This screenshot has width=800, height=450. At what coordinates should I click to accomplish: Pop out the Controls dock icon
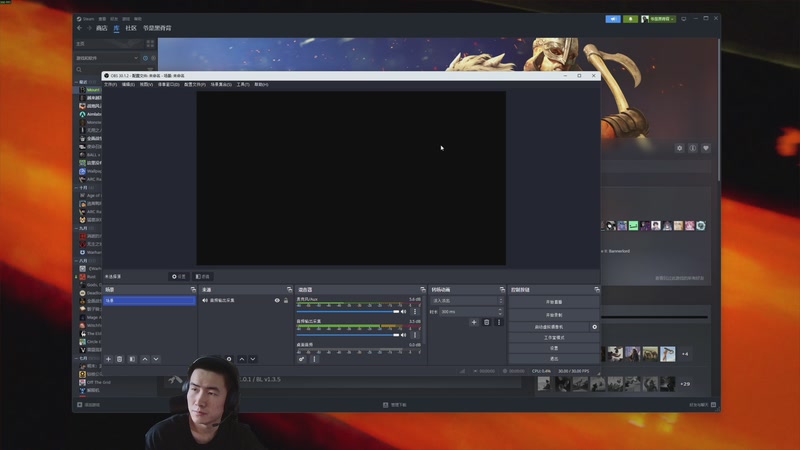[596, 290]
